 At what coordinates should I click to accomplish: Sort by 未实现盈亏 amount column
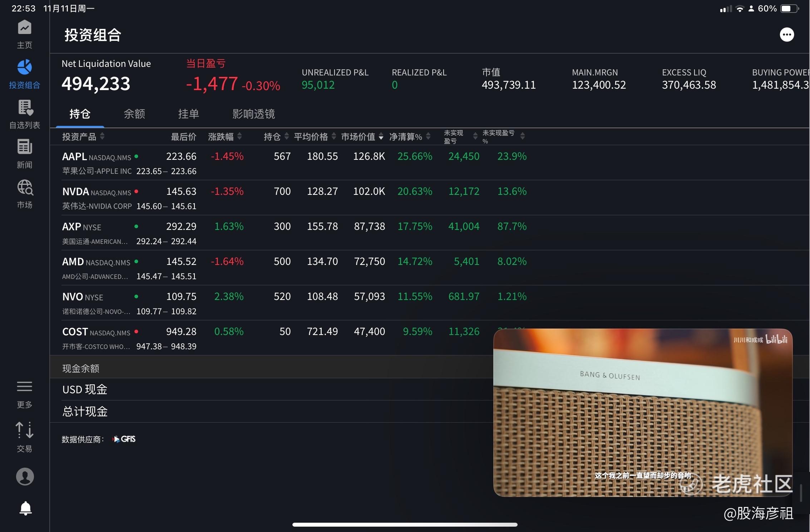(x=460, y=137)
